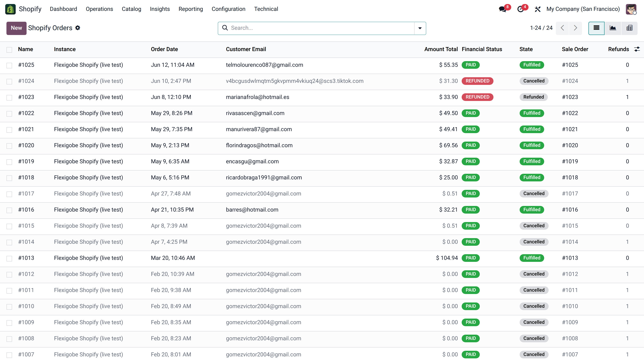The width and height of the screenshot is (644, 362).
Task: Sort by the Refunds column header
Action: 618,49
